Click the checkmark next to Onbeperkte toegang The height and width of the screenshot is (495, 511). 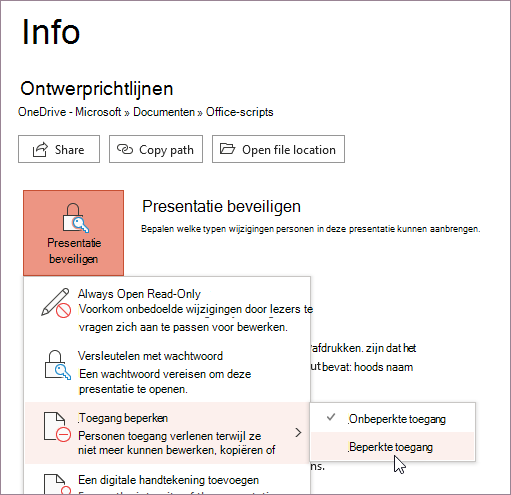[x=331, y=417]
